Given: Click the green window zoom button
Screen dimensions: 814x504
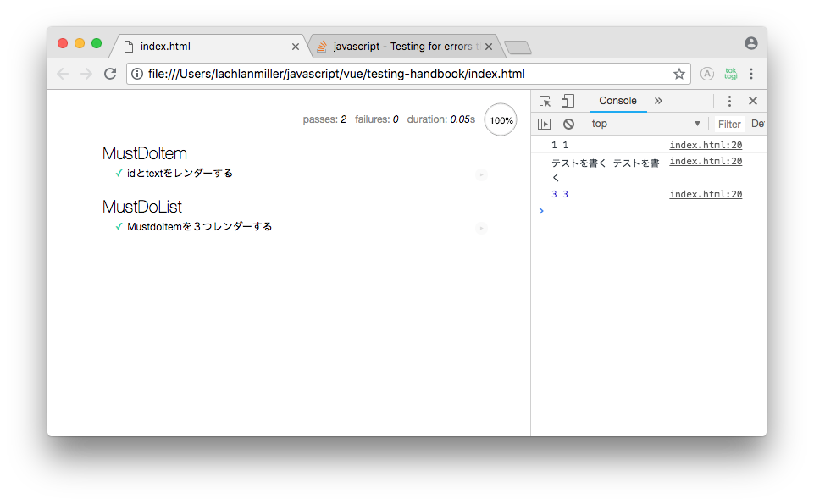Looking at the screenshot, I should tap(97, 43).
